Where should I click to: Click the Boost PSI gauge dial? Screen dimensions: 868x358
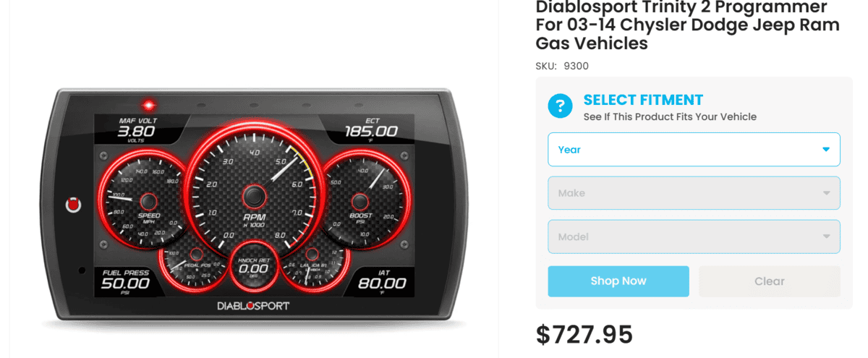360,202
